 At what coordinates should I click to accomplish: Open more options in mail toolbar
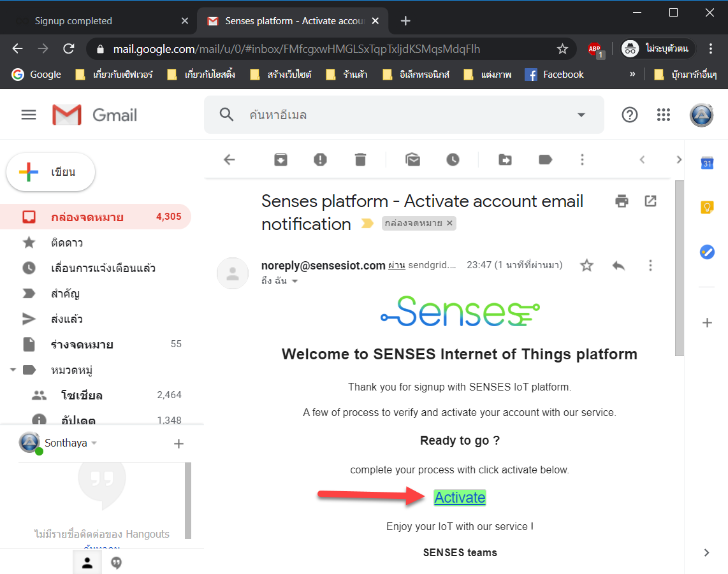pyautogui.click(x=582, y=160)
